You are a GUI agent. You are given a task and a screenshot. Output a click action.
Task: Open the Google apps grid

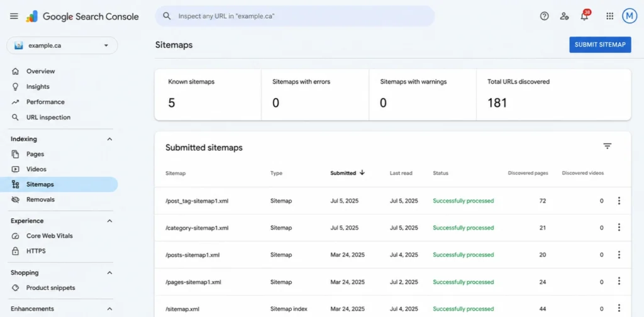click(610, 16)
